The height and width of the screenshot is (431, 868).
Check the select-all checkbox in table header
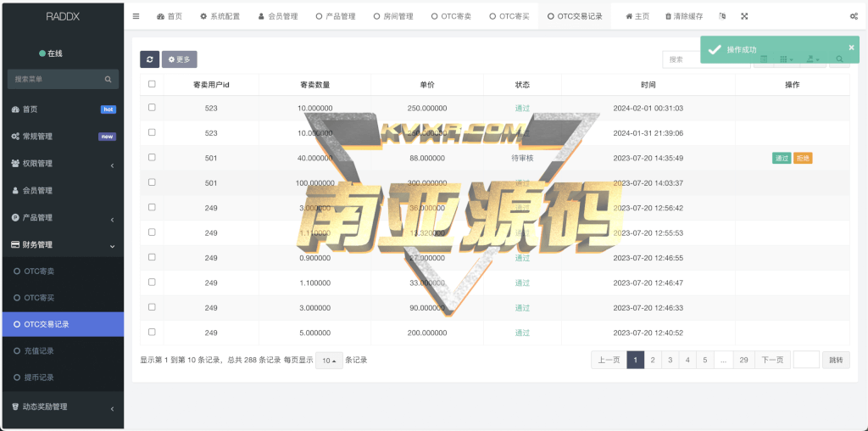pos(152,84)
